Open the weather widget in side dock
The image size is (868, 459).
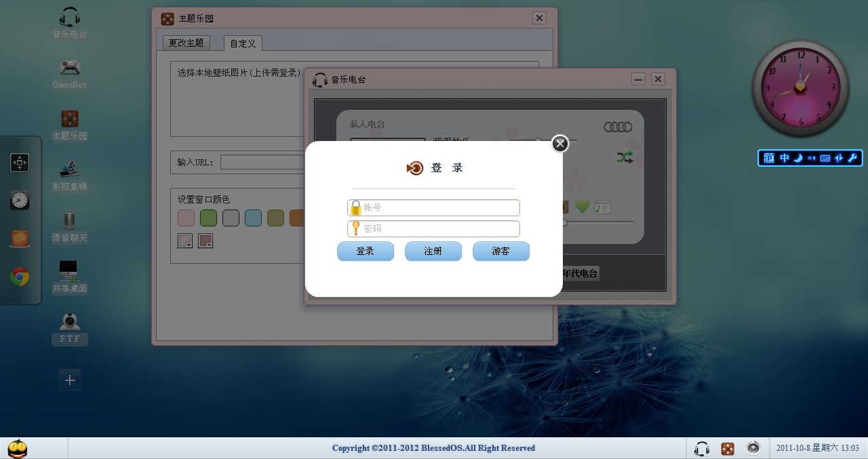click(x=20, y=239)
